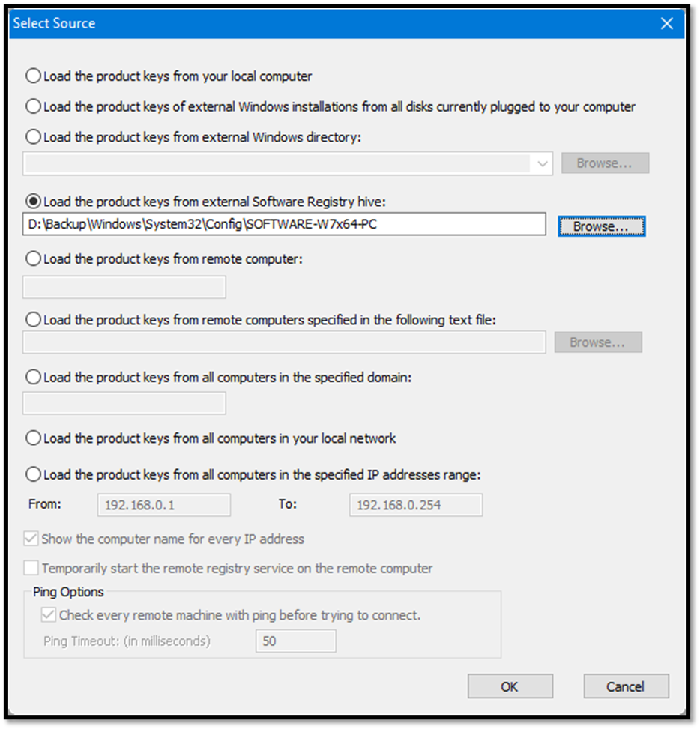Select load keys from local network computers
This screenshot has width=700, height=729.
tap(33, 438)
